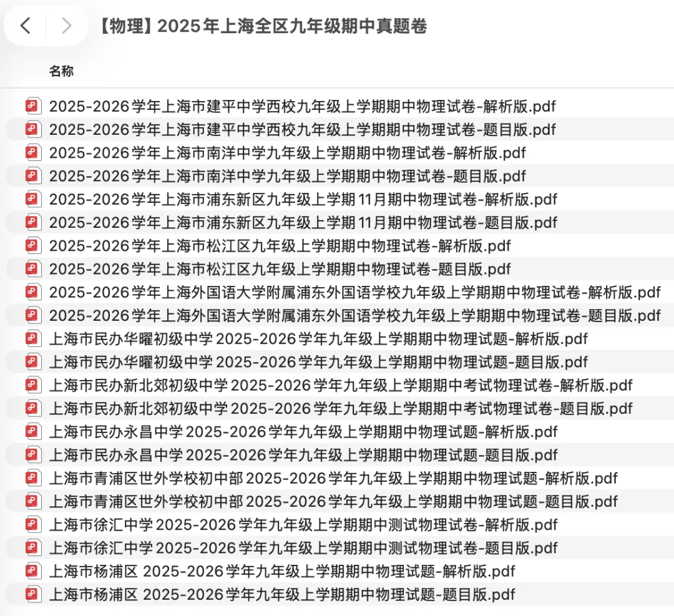Select file name 浦东新区九年级上学期11月期中物理试卷-解析版.pdf
The image size is (674, 616).
click(x=303, y=199)
